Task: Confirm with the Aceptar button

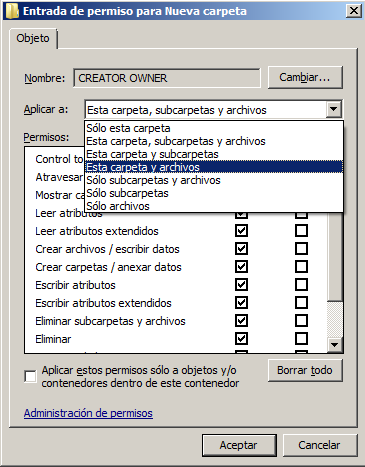Action: 239,445
